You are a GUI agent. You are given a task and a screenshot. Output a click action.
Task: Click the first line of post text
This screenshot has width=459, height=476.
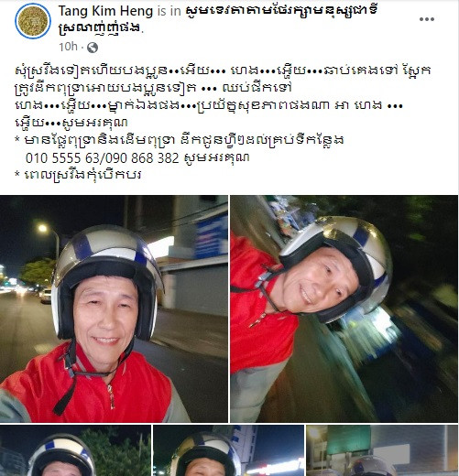coord(223,70)
